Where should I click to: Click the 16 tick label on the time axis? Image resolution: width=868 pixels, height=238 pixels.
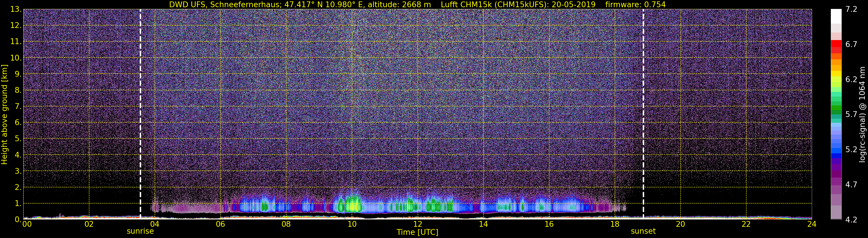tap(549, 224)
